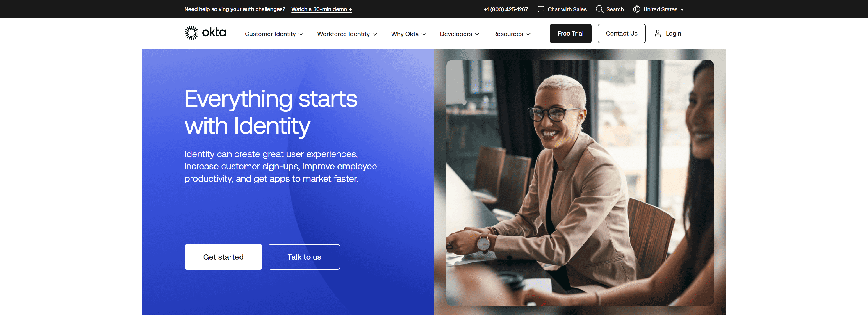868x315 pixels.
Task: Click the user profile Login icon
Action: pos(657,33)
